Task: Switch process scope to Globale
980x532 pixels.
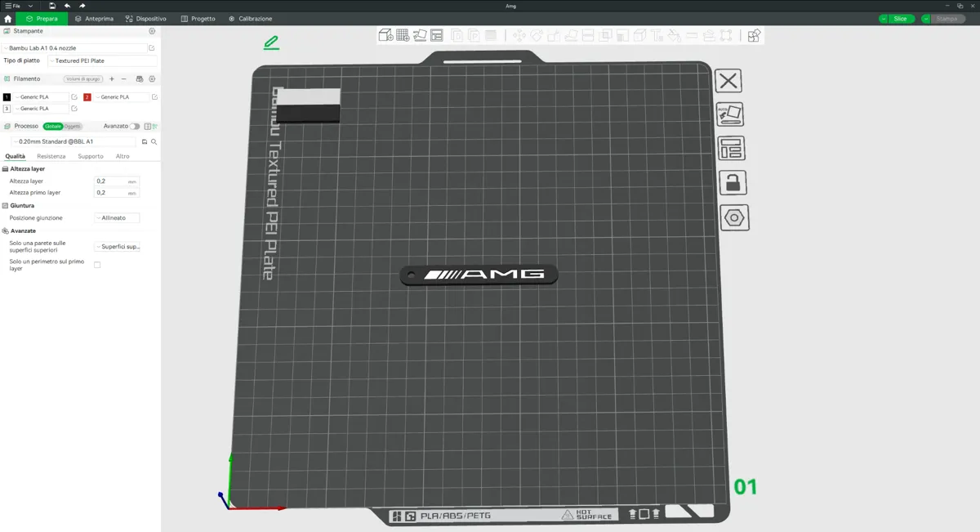Action: 53,127
